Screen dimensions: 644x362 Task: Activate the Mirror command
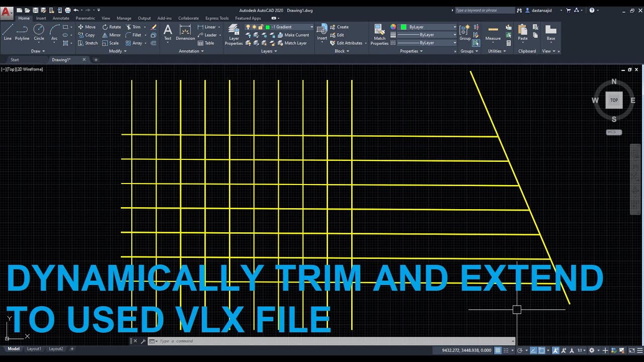tap(111, 35)
